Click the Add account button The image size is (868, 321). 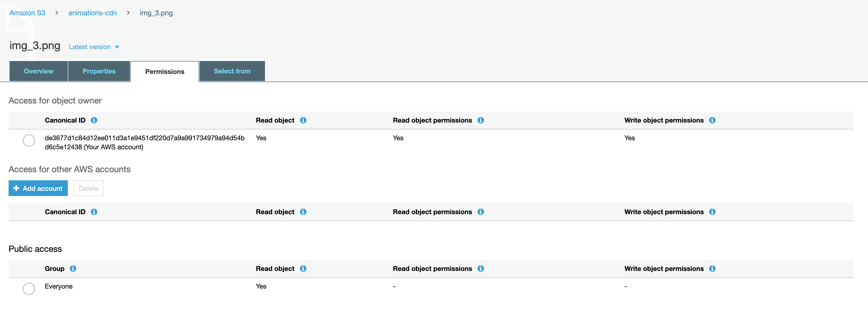pyautogui.click(x=38, y=188)
